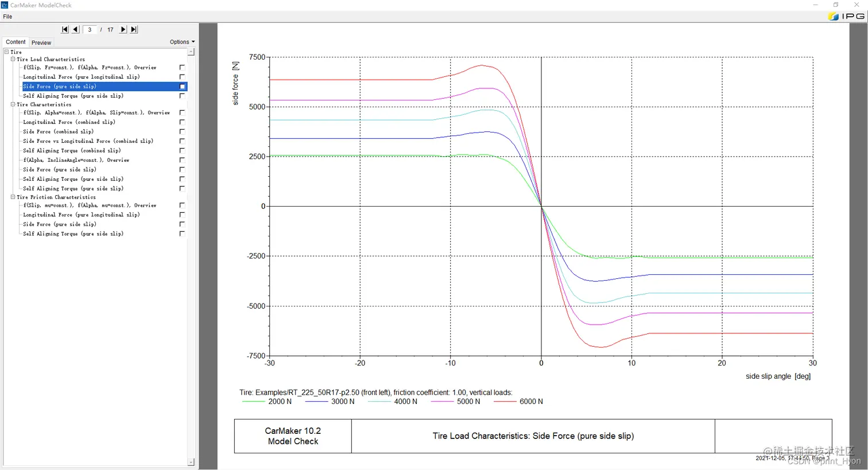Select f(Alpha, InclineAngle=const.) Overview item

click(76, 160)
